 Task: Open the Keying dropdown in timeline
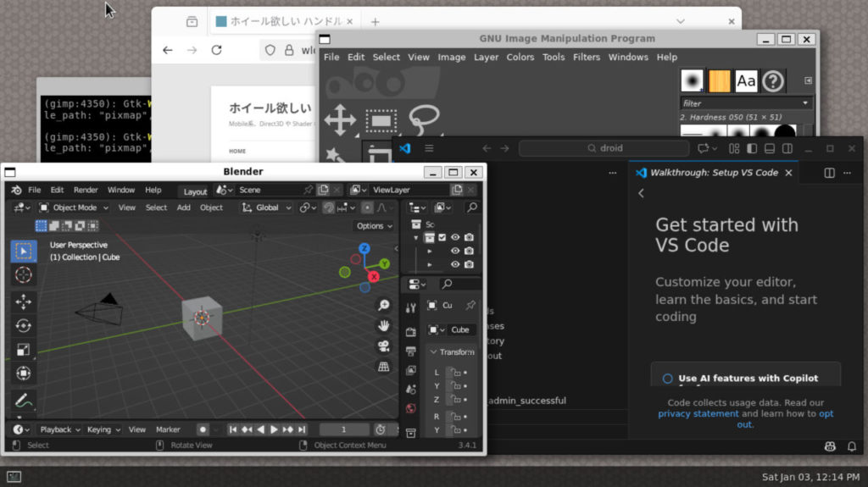tap(103, 429)
